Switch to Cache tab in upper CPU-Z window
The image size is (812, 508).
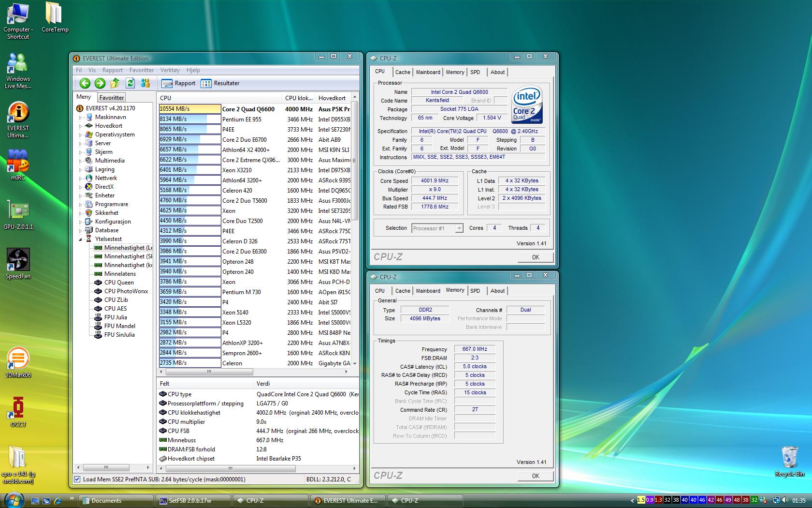tap(403, 72)
